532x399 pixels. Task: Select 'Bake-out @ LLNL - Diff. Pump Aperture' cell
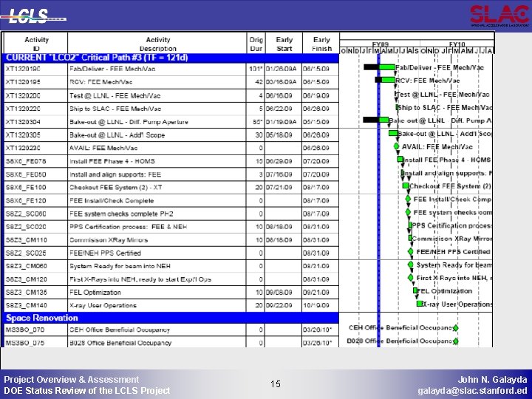[x=157, y=122]
